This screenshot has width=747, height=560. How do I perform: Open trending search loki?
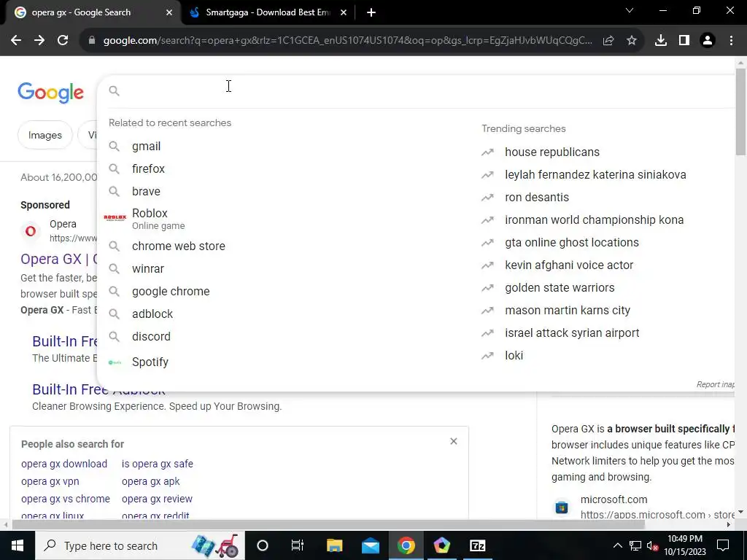(x=514, y=356)
